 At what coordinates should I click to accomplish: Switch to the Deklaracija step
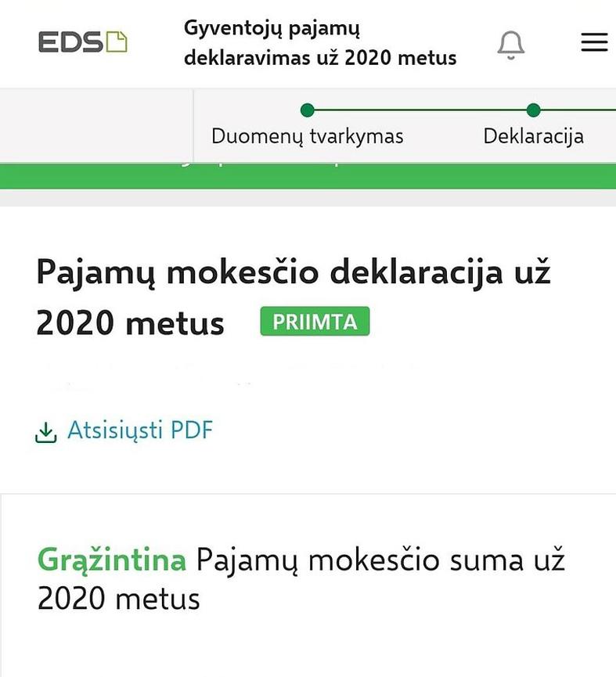[533, 136]
